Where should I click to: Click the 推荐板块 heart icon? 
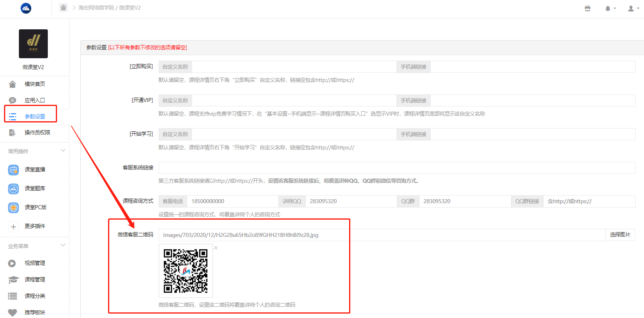tap(12, 313)
